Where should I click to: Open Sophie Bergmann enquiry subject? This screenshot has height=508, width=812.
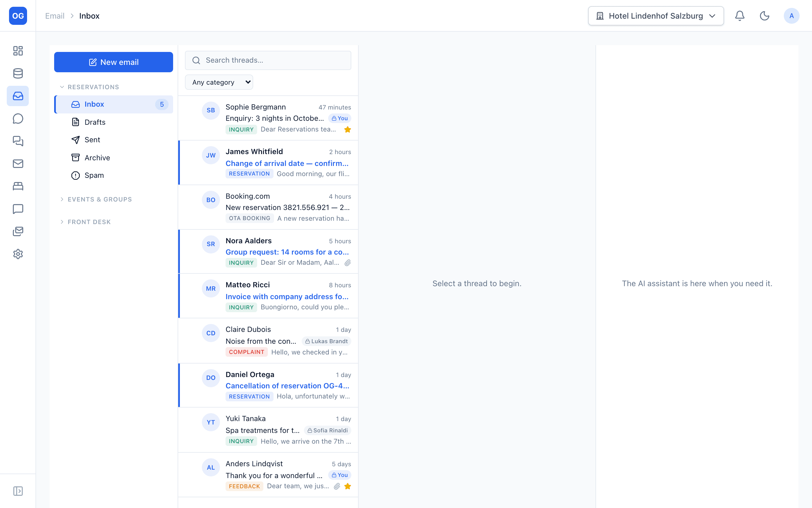point(274,118)
